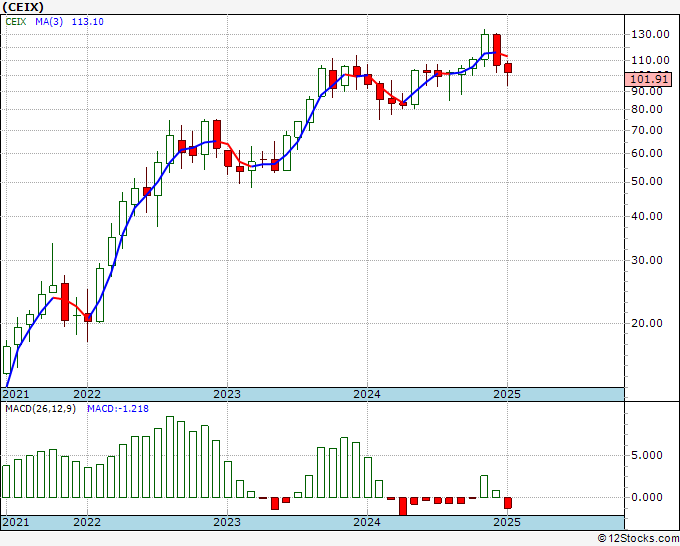Click the 40.00 price axis label
This screenshot has height=546, width=680.
pyautogui.click(x=646, y=216)
